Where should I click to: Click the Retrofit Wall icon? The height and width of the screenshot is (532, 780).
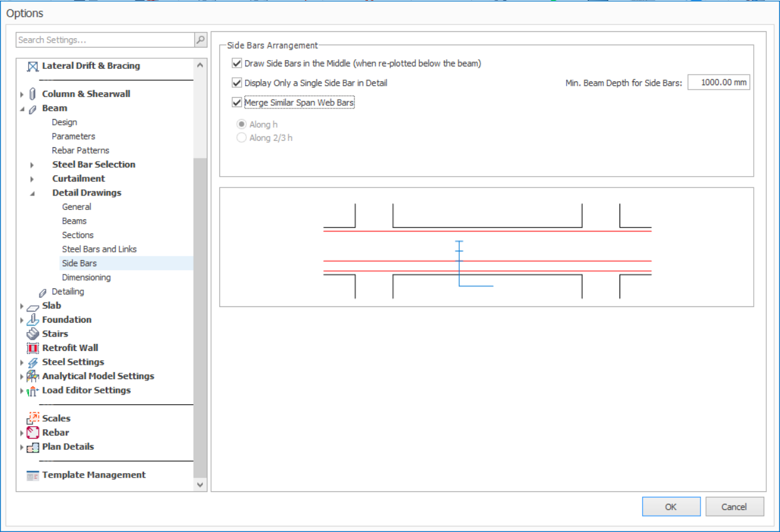[x=33, y=348]
